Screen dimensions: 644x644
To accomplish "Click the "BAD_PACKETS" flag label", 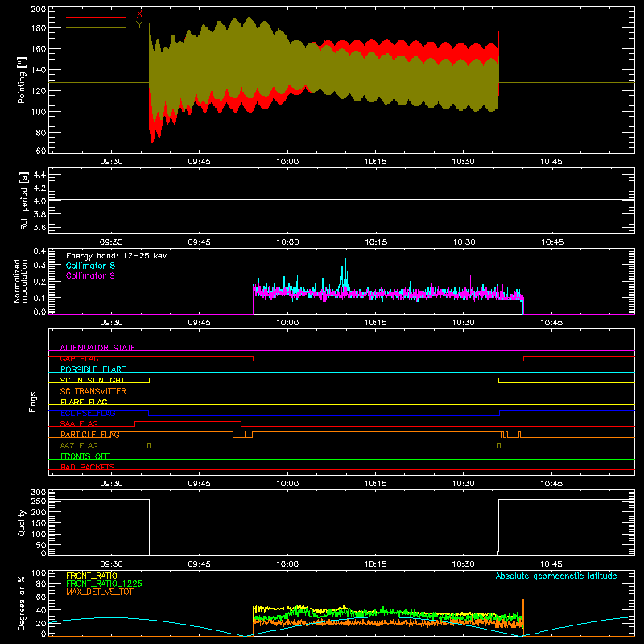I will 88,467.
